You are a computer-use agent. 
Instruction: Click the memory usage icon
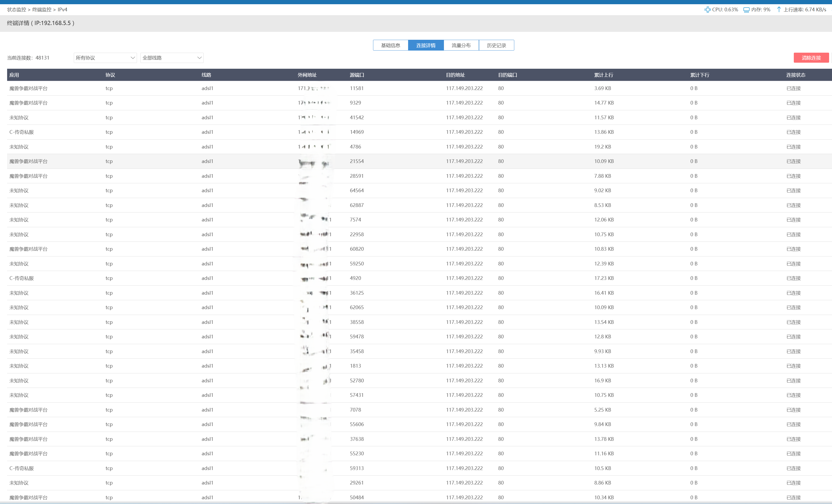pyautogui.click(x=747, y=9)
